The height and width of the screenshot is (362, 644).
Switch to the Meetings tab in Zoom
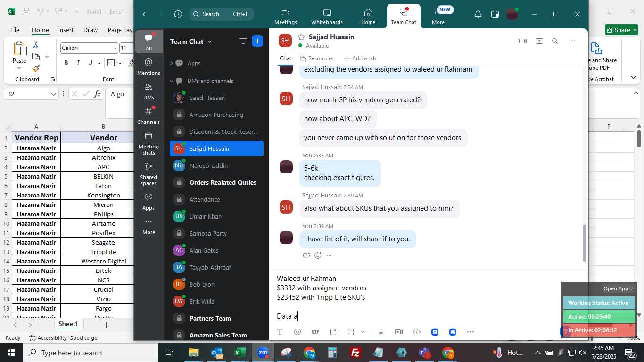pos(286,16)
